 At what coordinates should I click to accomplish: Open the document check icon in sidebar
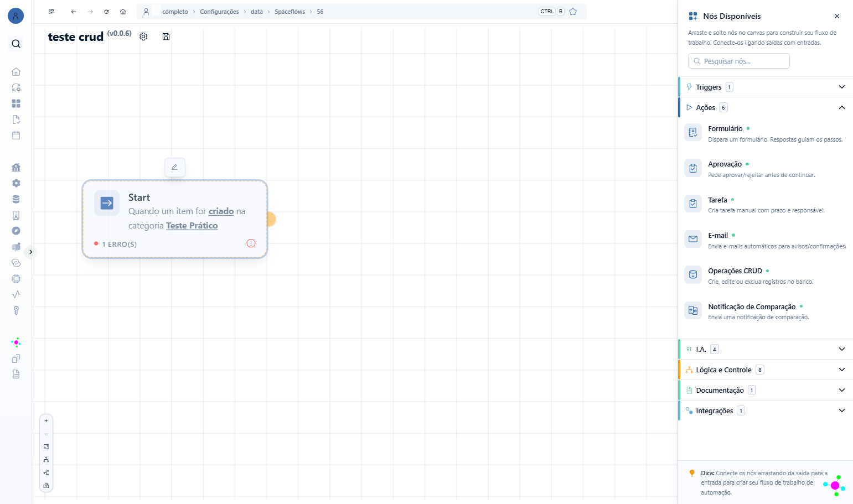16,119
